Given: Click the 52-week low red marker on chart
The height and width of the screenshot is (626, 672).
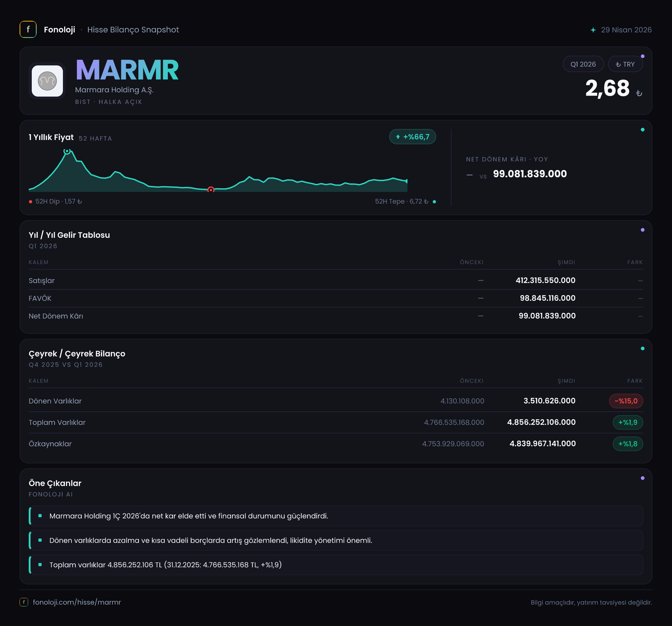Looking at the screenshot, I should click(211, 190).
